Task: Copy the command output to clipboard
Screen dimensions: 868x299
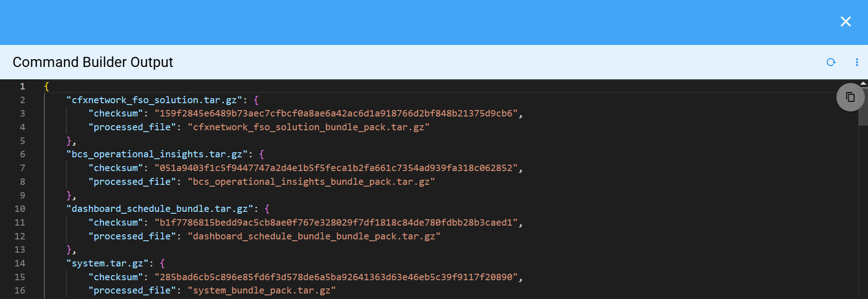Action: [x=851, y=97]
